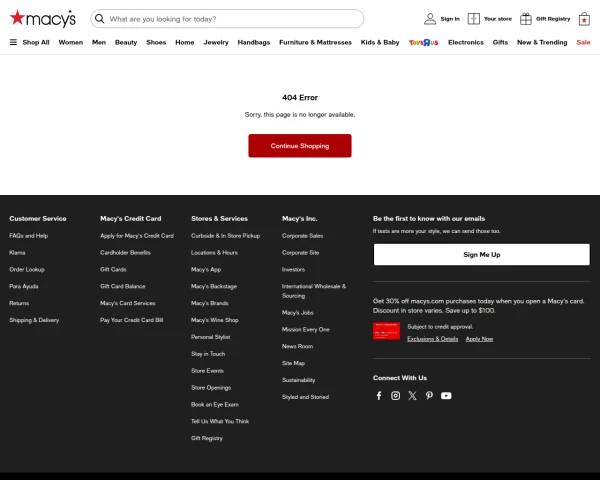Open FAQs and Help link
Screen dimensions: 600x480
(x=28, y=236)
